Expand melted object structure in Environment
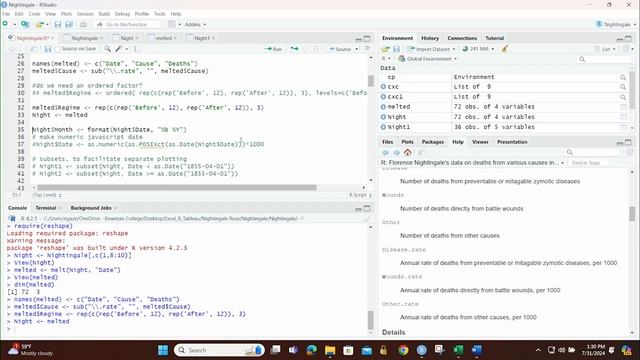This screenshot has height=360, width=640. coord(383,107)
